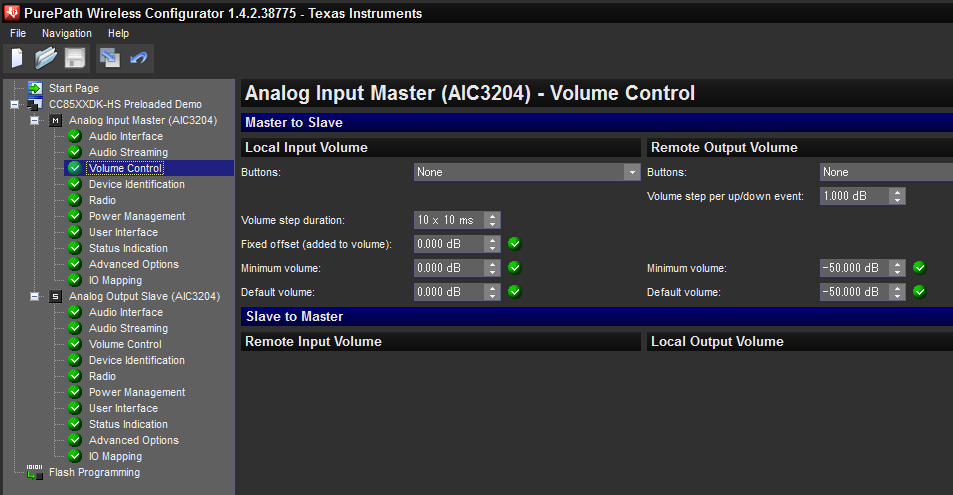Image resolution: width=953 pixels, height=495 pixels.
Task: Collapse the CC85XXDK-HS Preloaded Demo node
Action: [14, 105]
